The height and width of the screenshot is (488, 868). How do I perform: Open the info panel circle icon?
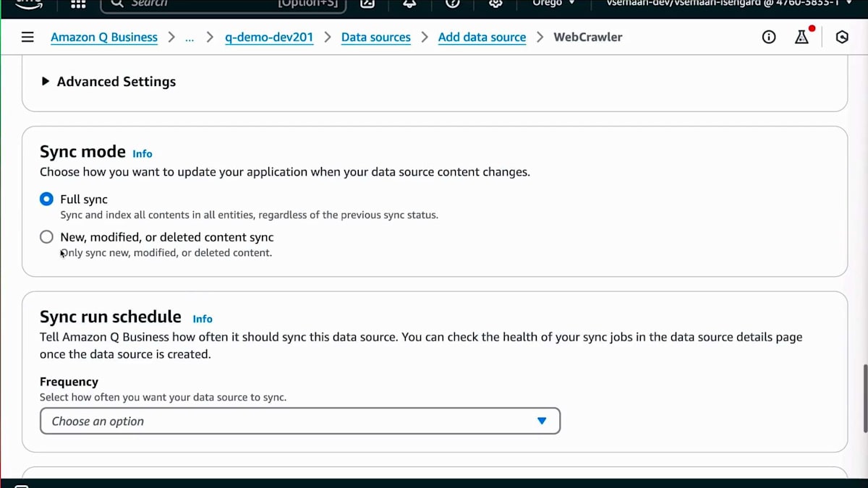coord(769,37)
